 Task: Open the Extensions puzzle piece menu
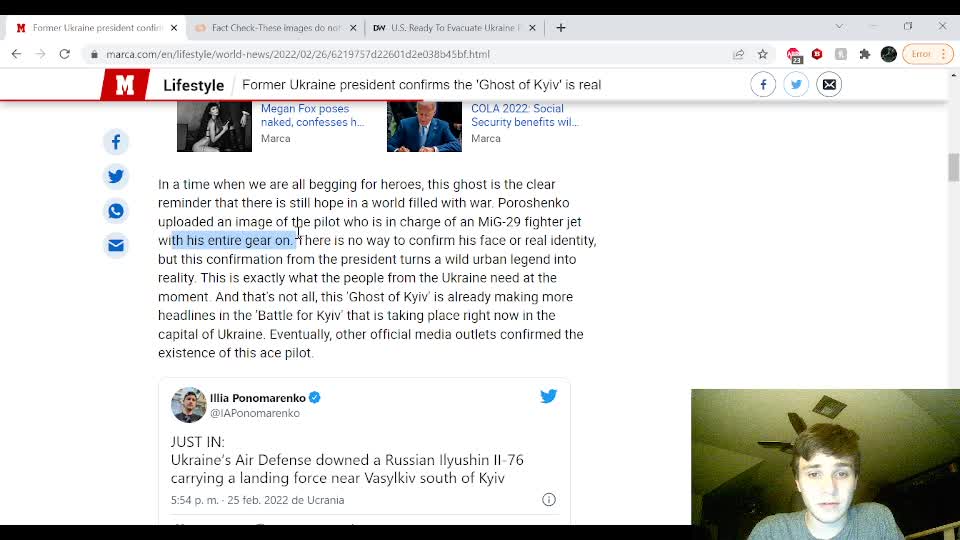[x=864, y=54]
